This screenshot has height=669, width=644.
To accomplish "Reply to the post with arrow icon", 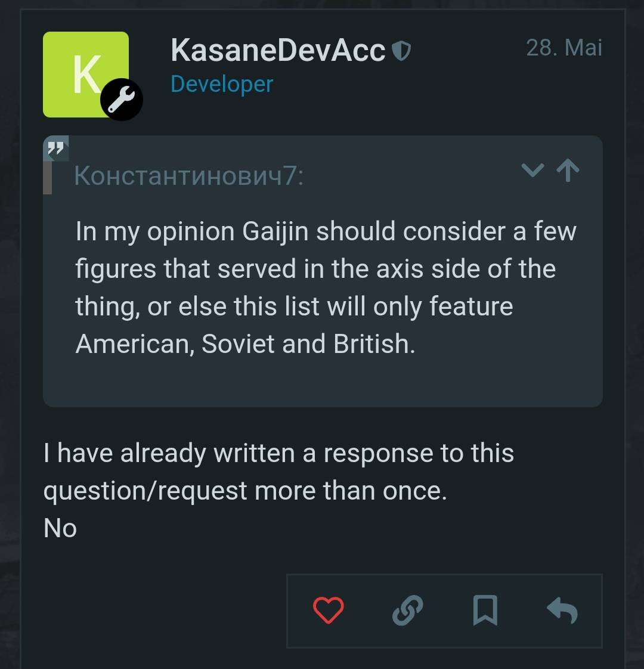I will click(562, 611).
